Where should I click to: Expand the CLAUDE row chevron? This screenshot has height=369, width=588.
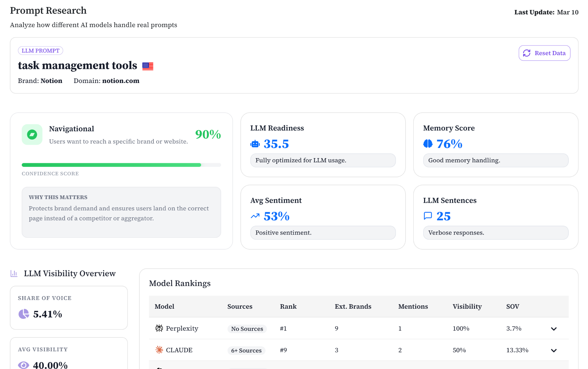pos(554,351)
